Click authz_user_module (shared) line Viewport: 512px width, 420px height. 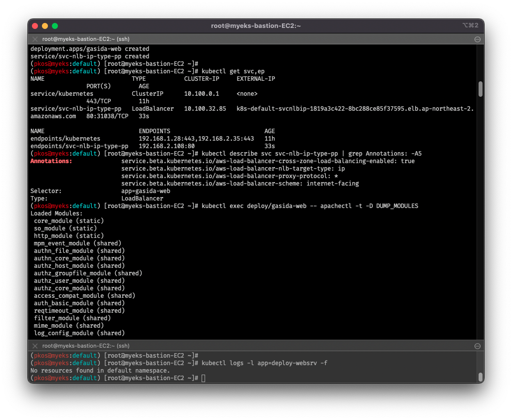point(79,281)
